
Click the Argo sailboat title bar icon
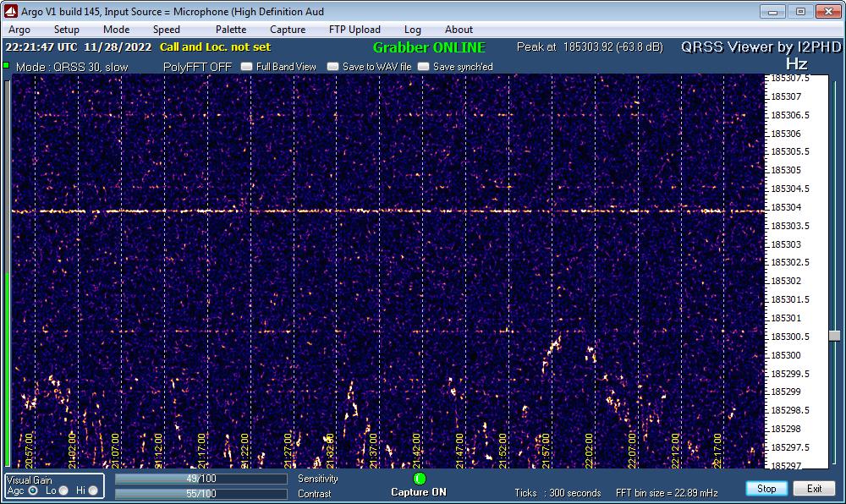(11, 11)
